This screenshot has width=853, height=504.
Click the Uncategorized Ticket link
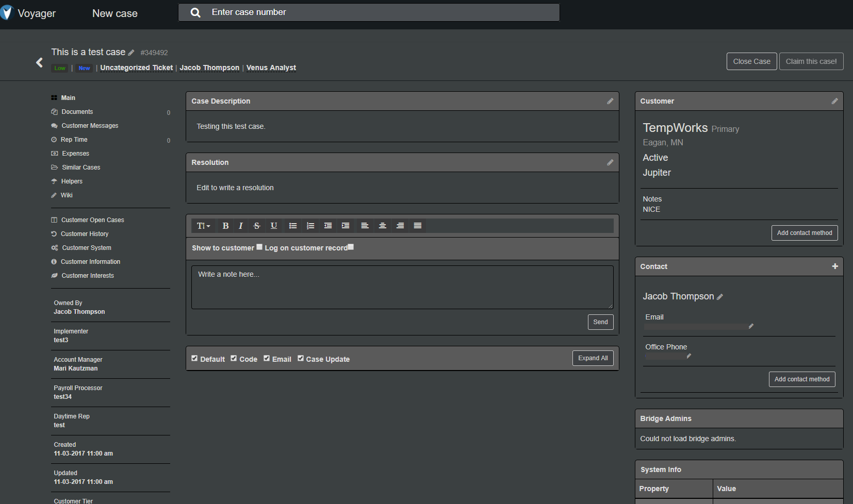tap(136, 68)
